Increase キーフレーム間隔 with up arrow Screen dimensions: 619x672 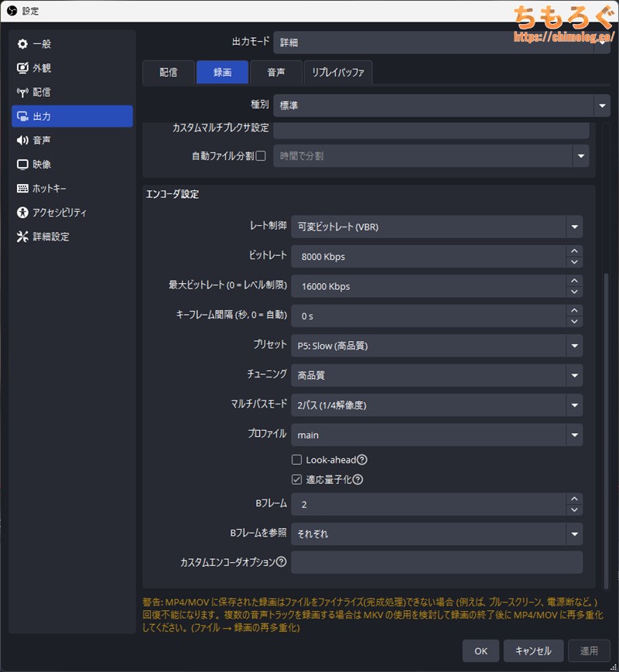pos(574,310)
